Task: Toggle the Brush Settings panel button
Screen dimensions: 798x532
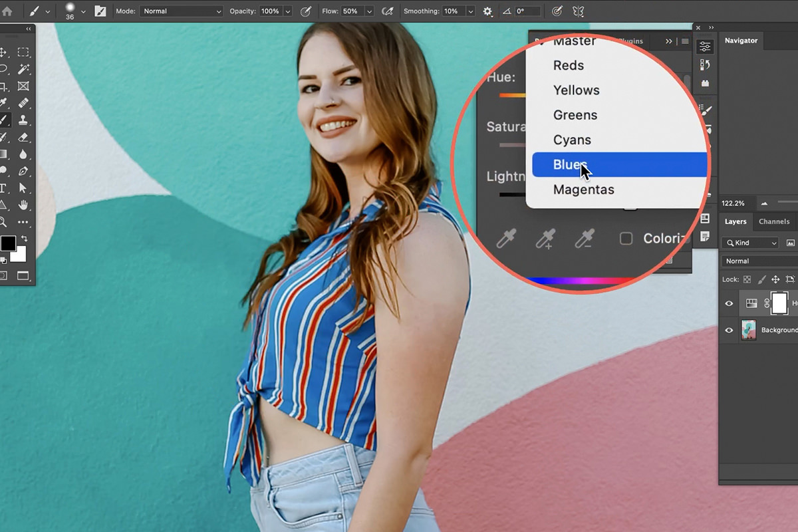Action: 100,11
